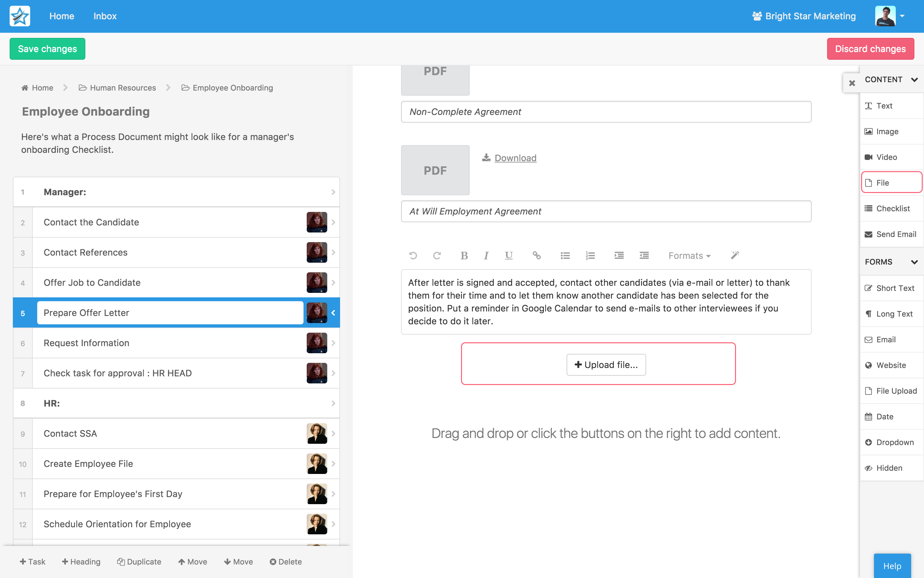Screen dimensions: 924x578
Task: Open the Offer Job to Candidate task
Action: tap(176, 283)
